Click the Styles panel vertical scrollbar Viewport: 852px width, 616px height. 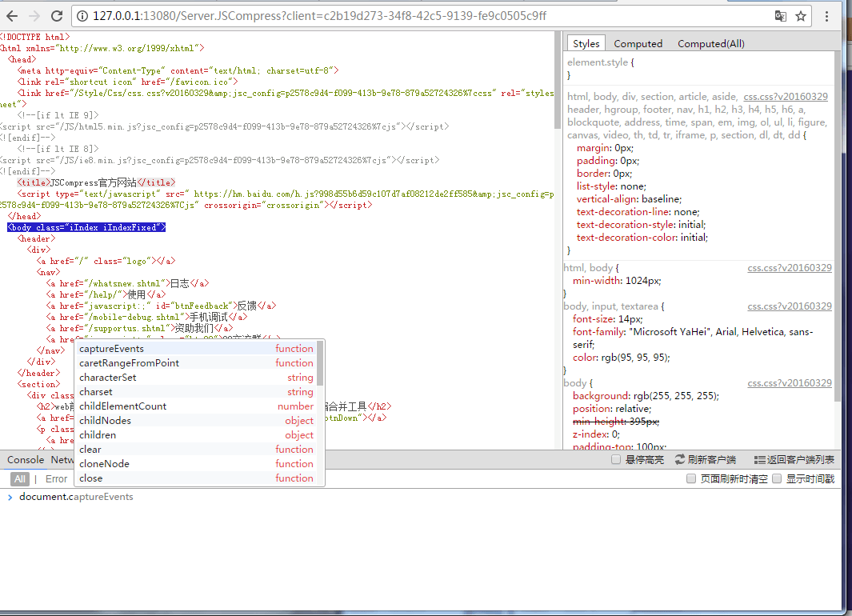pos(838,227)
